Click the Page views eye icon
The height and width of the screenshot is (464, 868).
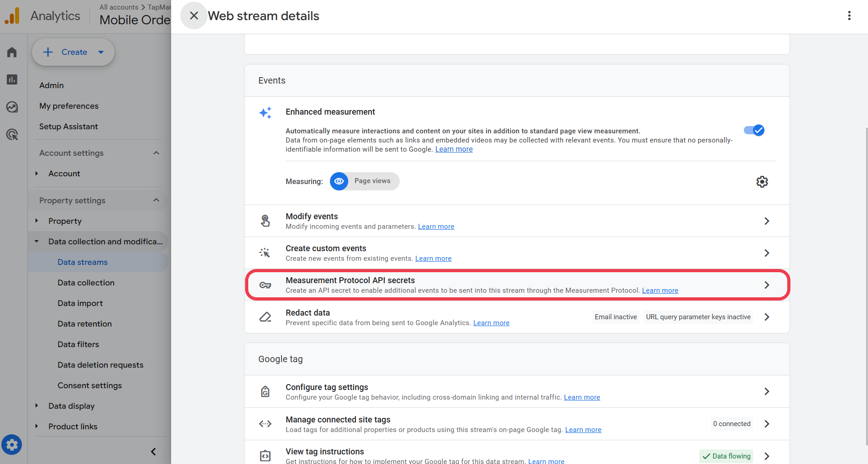click(x=339, y=181)
